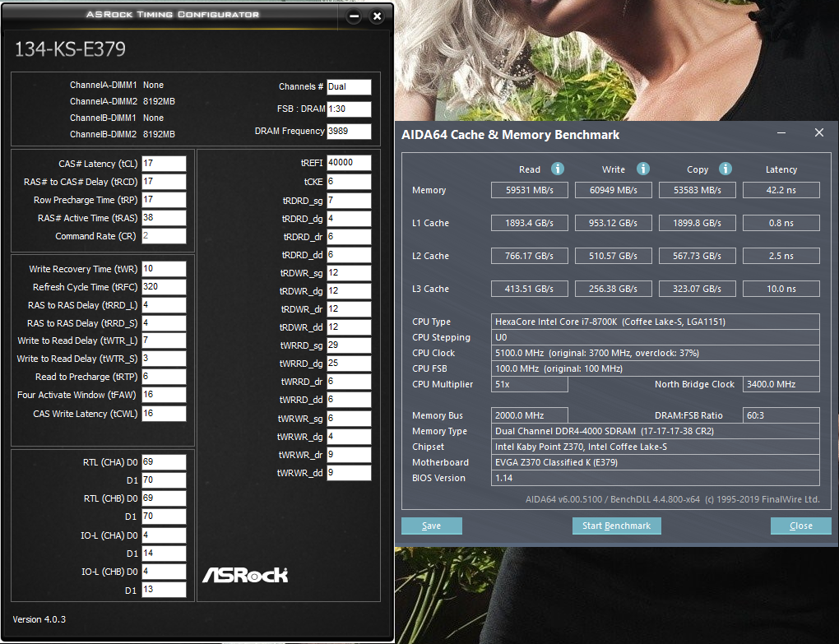Click the DRAM Frequency field 3989
Image resolution: width=839 pixels, height=644 pixels.
click(349, 131)
